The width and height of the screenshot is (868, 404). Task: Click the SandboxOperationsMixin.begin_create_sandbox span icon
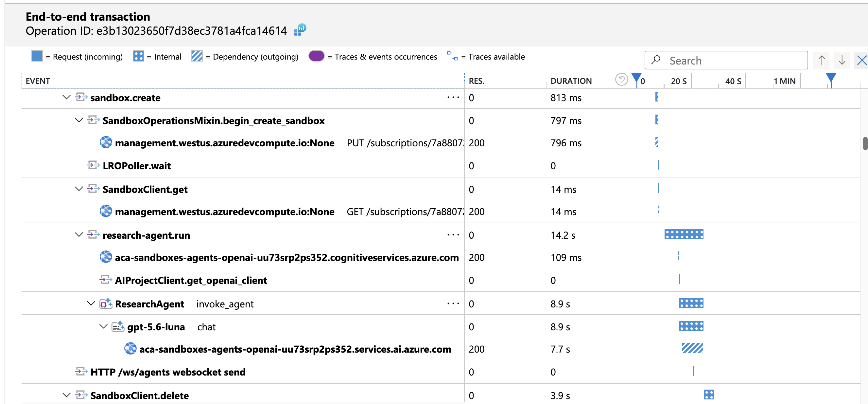[93, 120]
